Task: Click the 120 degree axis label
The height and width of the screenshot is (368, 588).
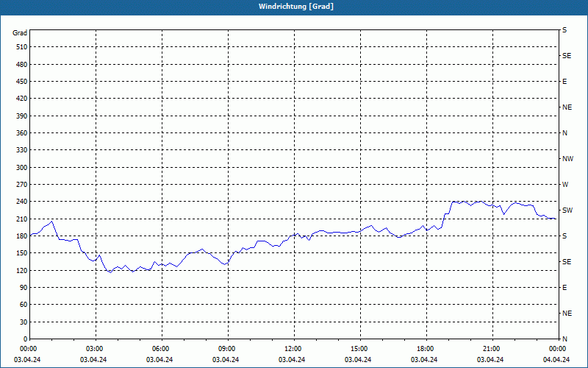Action: [22, 270]
